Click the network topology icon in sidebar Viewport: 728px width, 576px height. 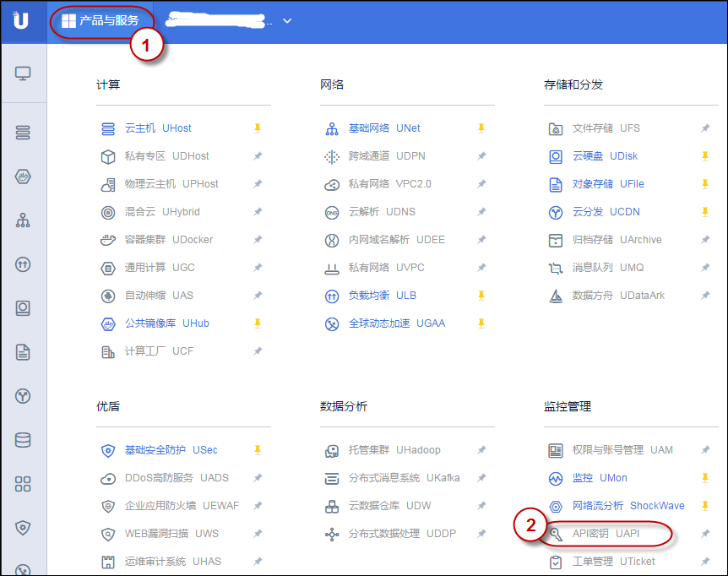tap(23, 220)
